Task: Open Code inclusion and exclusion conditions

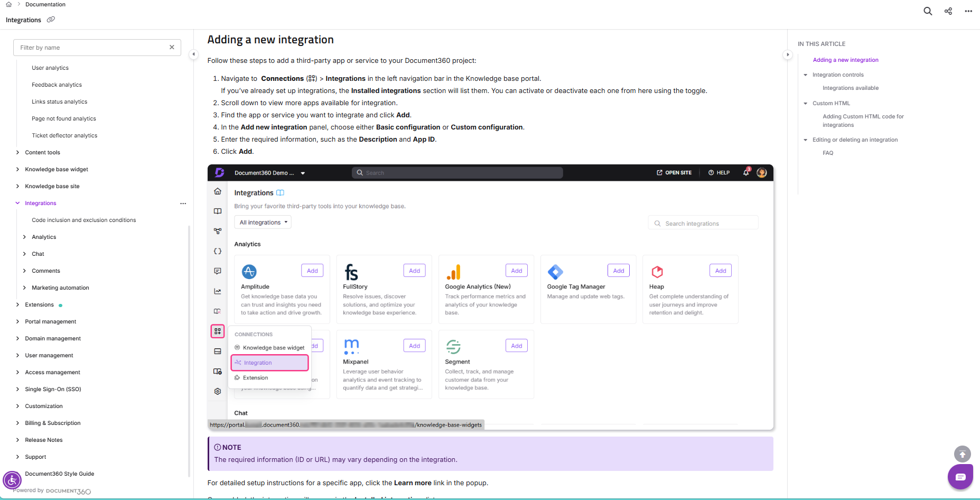Action: [83, 220]
